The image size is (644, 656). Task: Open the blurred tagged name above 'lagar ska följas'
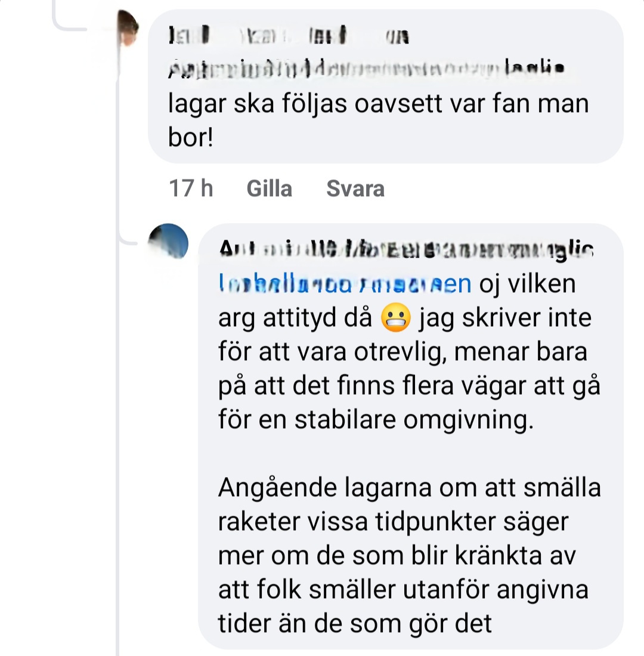pyautogui.click(x=366, y=69)
